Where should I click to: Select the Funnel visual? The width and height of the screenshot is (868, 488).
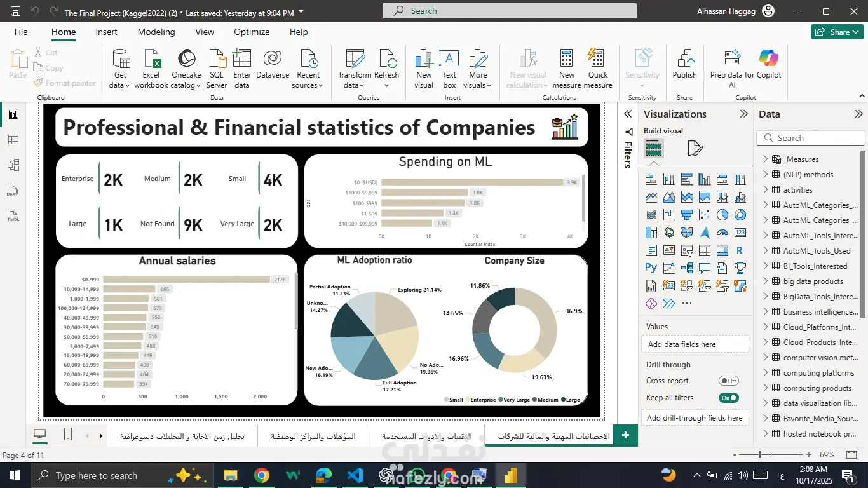[687, 215]
